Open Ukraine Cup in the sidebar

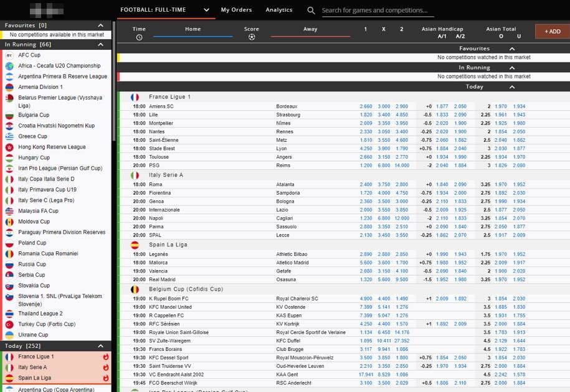[x=33, y=335]
